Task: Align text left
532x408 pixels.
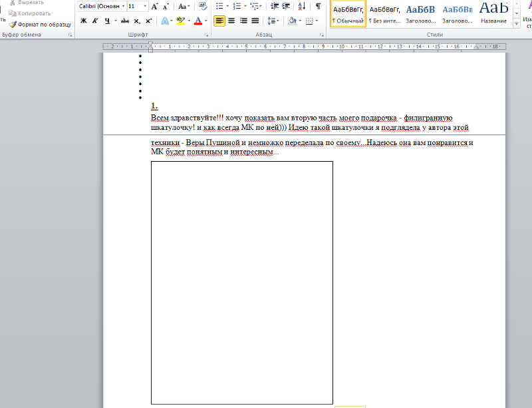Action: tap(219, 21)
